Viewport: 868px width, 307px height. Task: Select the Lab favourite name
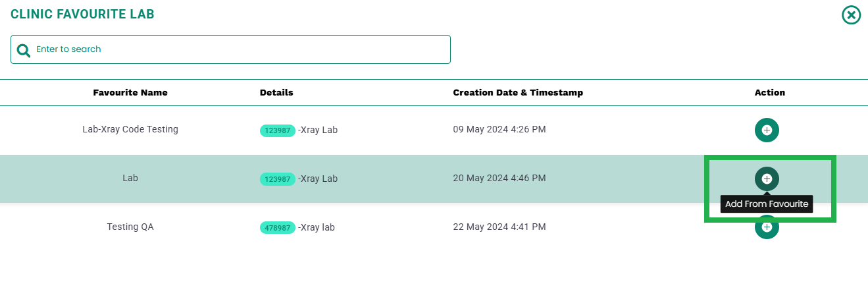click(x=130, y=178)
